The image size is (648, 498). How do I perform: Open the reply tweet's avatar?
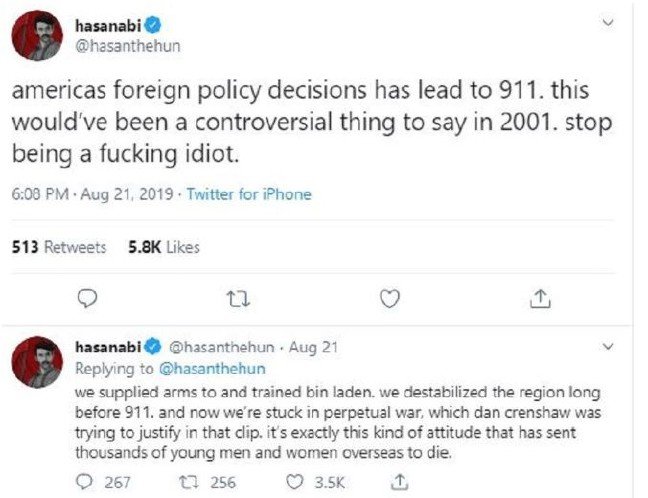point(38,361)
